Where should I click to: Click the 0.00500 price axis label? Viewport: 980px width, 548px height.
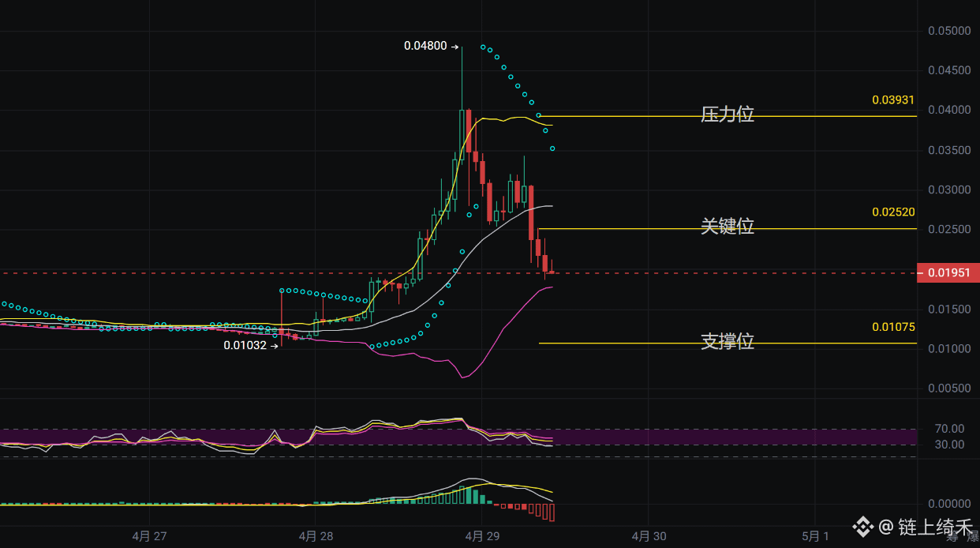tap(949, 388)
